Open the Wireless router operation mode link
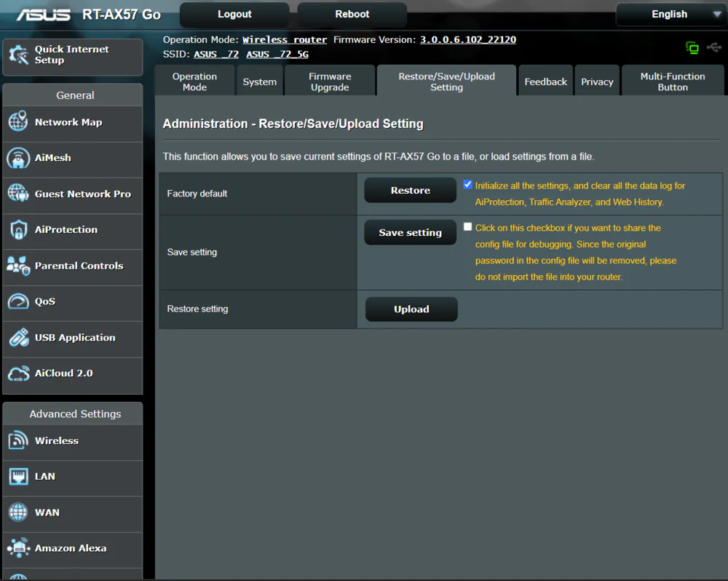The image size is (728, 581). pos(285,40)
